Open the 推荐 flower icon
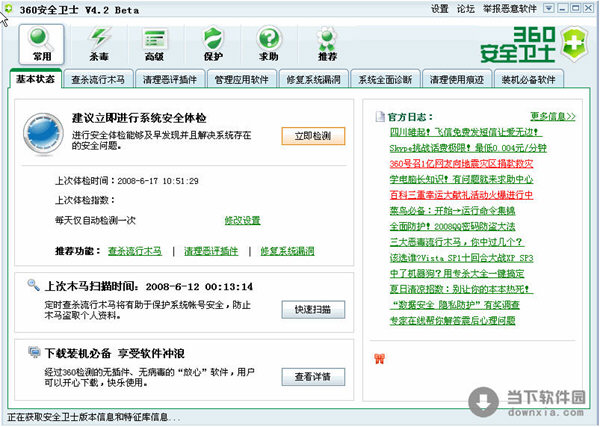The image size is (600, 427). 327,44
